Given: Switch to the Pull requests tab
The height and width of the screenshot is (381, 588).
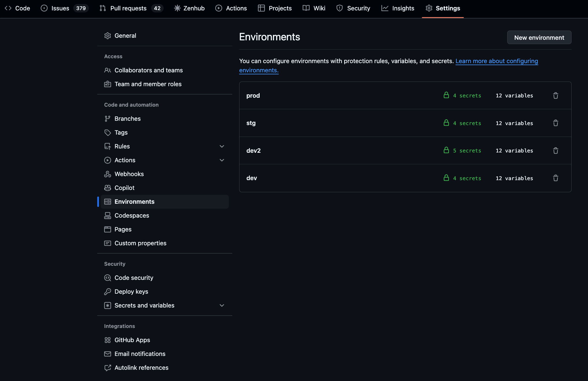Looking at the screenshot, I should click(x=128, y=8).
